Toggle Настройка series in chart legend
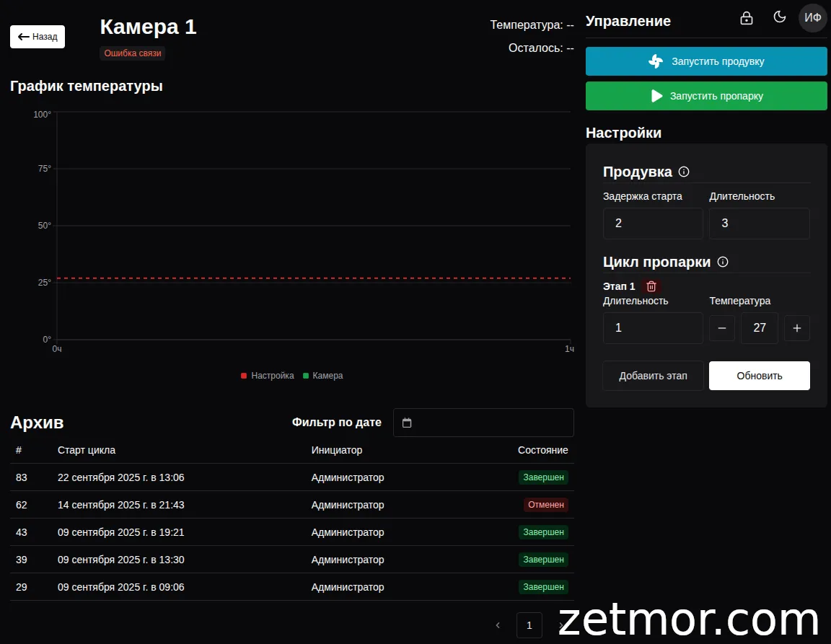Image resolution: width=831 pixels, height=644 pixels. (268, 376)
